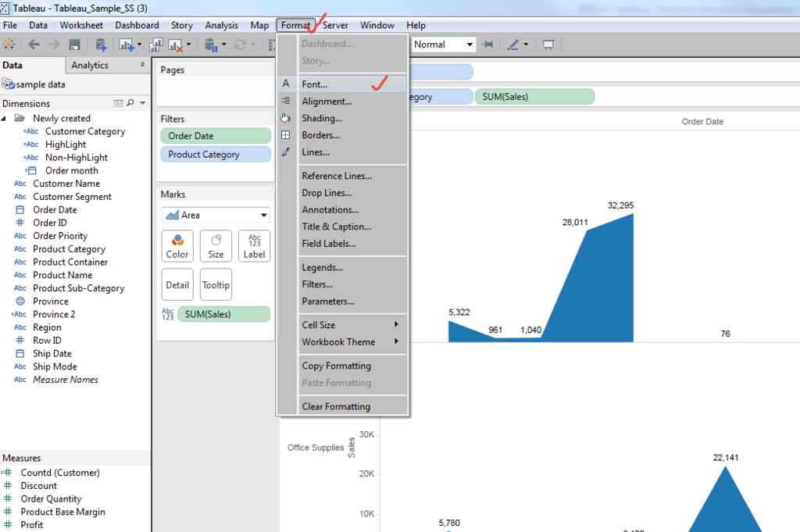Click the new worksheet icon
The height and width of the screenshot is (532, 800).
126,45
